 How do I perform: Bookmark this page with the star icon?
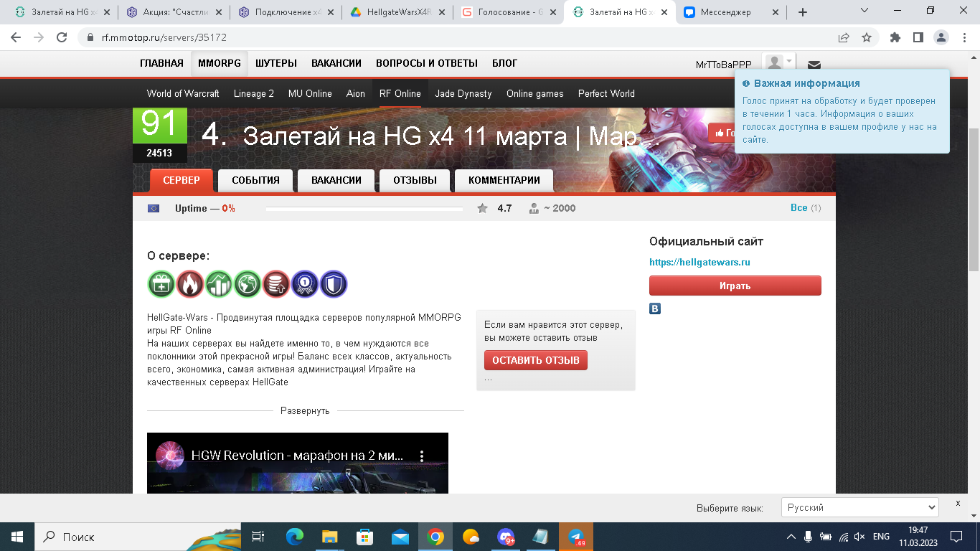867,37
